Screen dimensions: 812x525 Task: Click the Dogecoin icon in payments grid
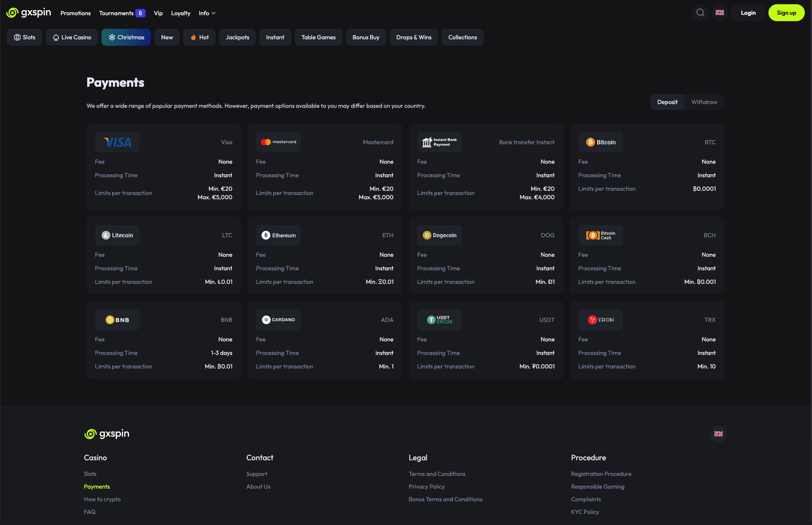(x=427, y=235)
